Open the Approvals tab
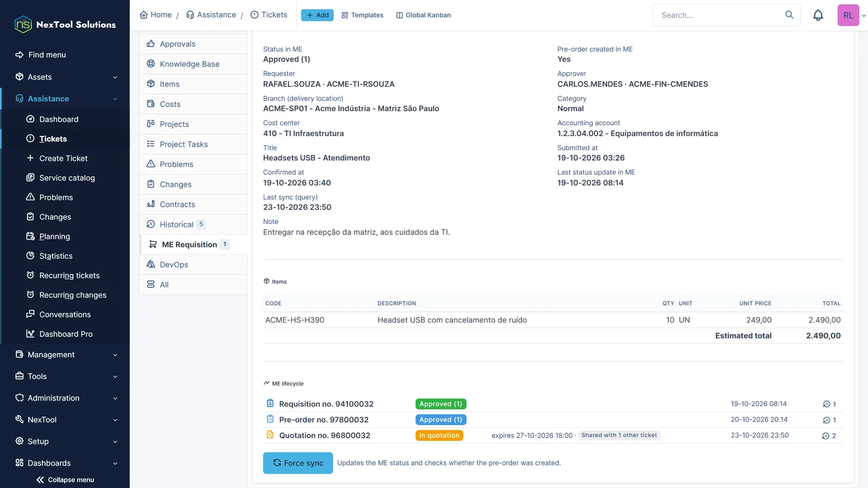 pyautogui.click(x=193, y=44)
